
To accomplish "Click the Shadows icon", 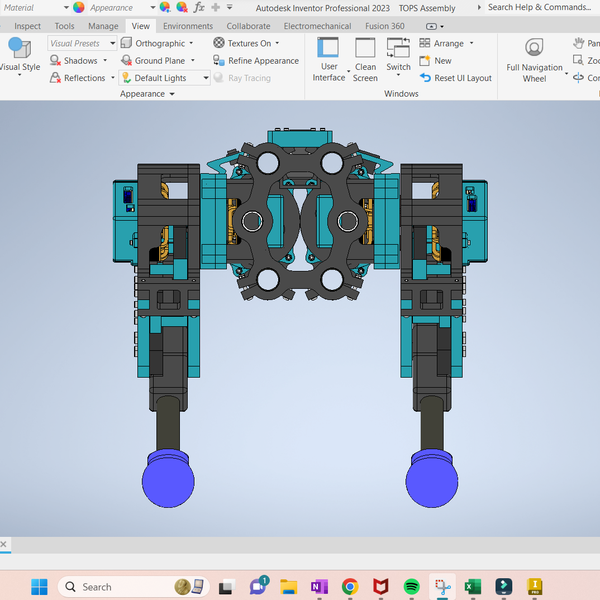I will [x=55, y=60].
